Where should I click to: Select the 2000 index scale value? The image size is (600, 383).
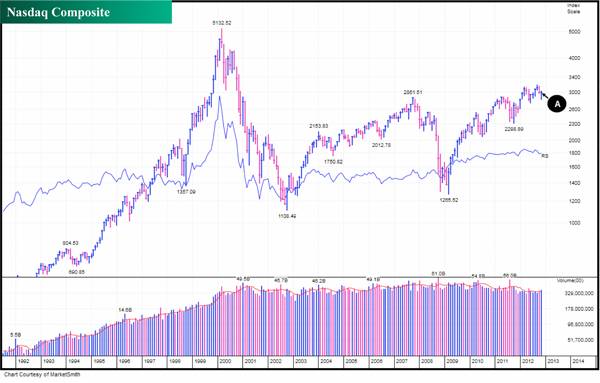[x=574, y=140]
